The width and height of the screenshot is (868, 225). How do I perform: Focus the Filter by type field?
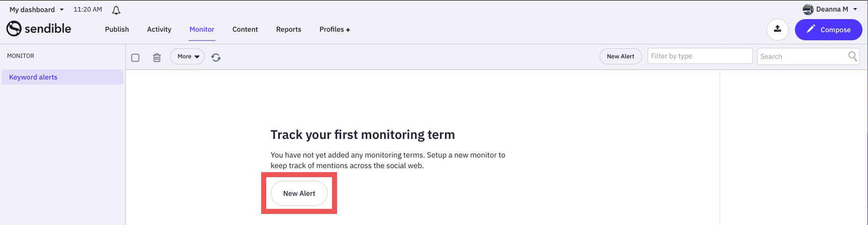[x=699, y=56]
